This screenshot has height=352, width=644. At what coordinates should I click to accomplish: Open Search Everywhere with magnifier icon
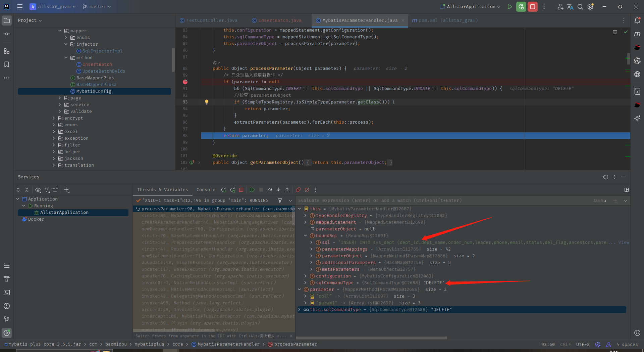click(580, 6)
